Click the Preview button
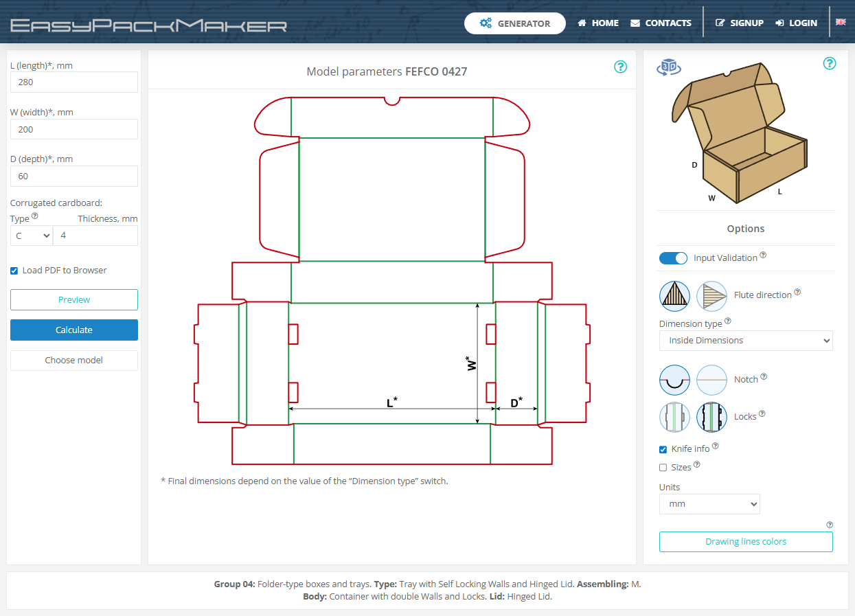The image size is (855, 616). coord(74,299)
